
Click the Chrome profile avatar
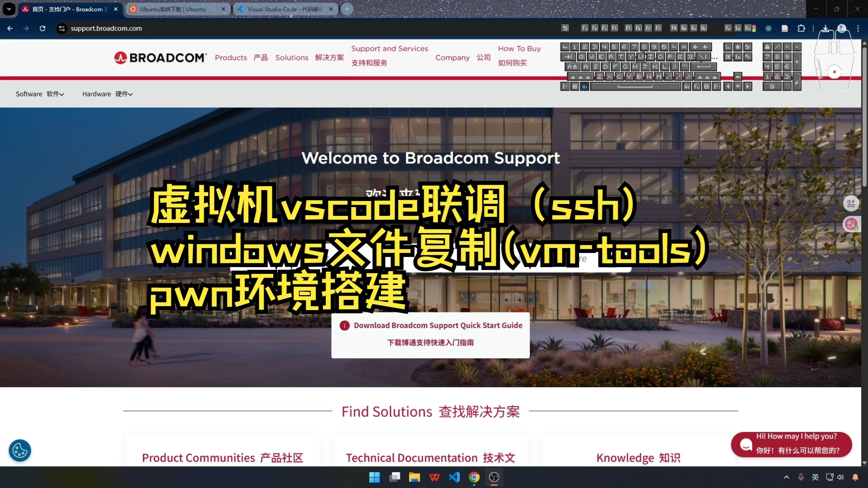click(x=842, y=28)
